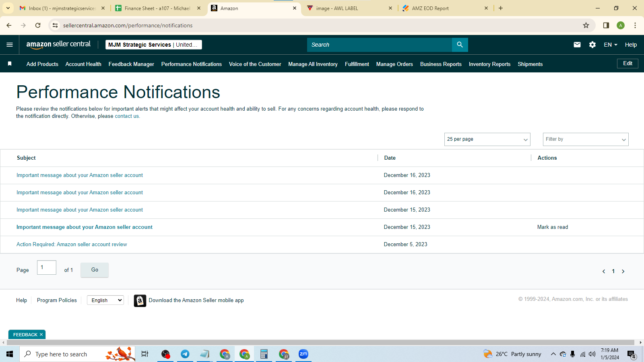Image resolution: width=644 pixels, height=362 pixels.
Task: Open Zoom from the taskbar
Action: point(303,354)
